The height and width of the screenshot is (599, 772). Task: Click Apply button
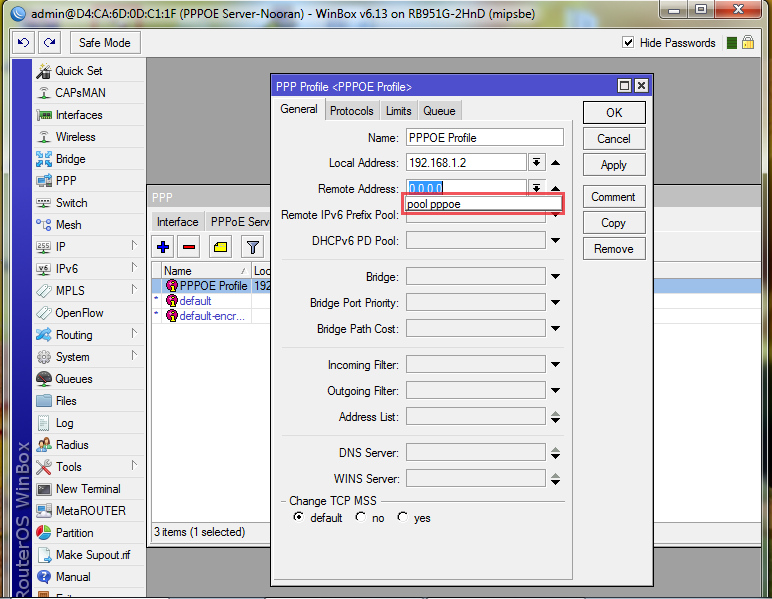click(614, 165)
